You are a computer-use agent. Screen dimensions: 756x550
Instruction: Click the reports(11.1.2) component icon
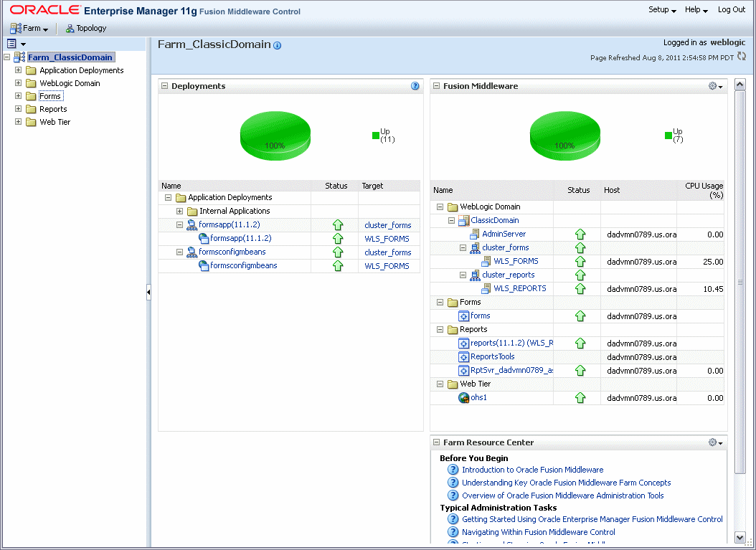click(x=463, y=343)
